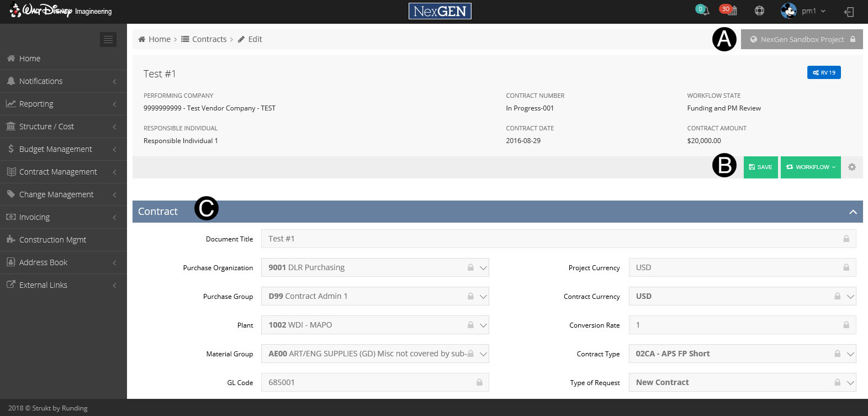
Task: Open the pm1 user menu
Action: tap(803, 11)
